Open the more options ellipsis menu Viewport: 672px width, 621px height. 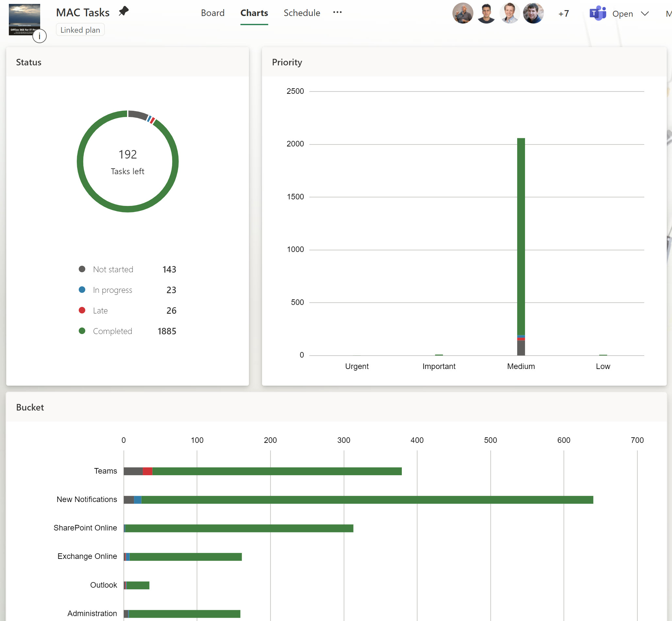click(337, 12)
